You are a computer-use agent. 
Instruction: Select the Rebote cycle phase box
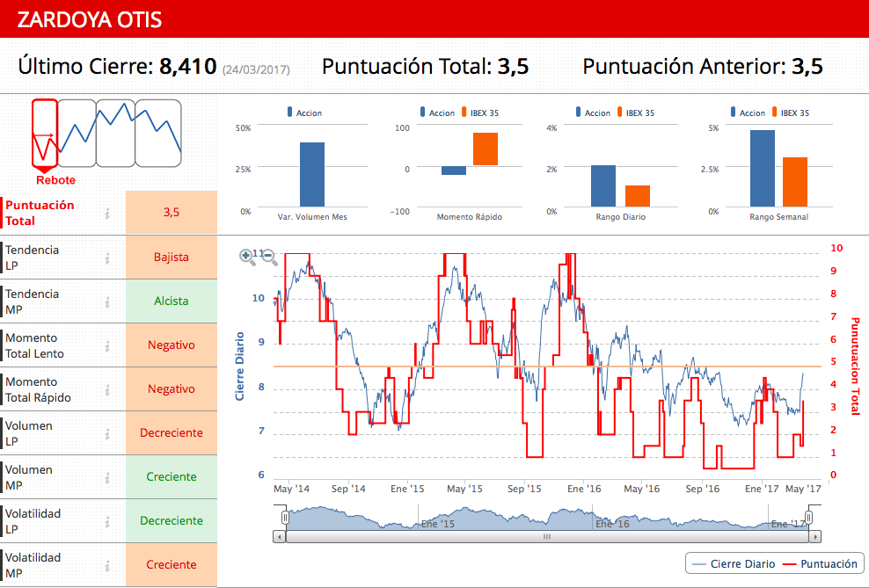45,133
